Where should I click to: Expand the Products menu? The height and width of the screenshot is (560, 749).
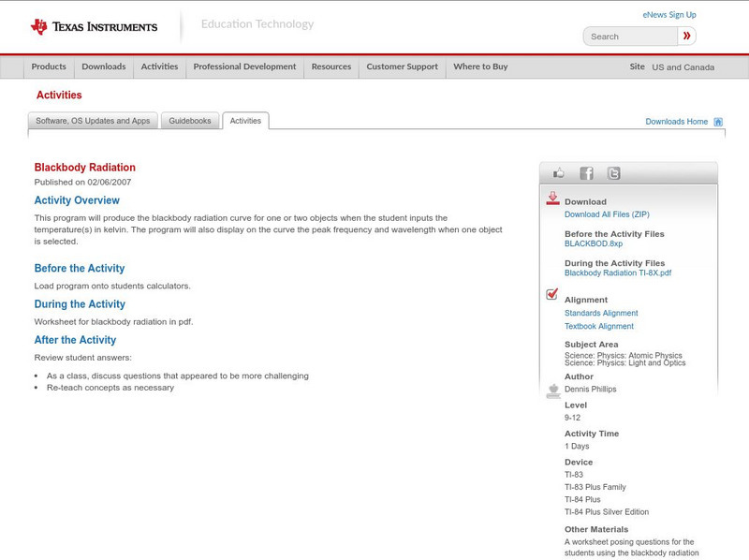(49, 66)
